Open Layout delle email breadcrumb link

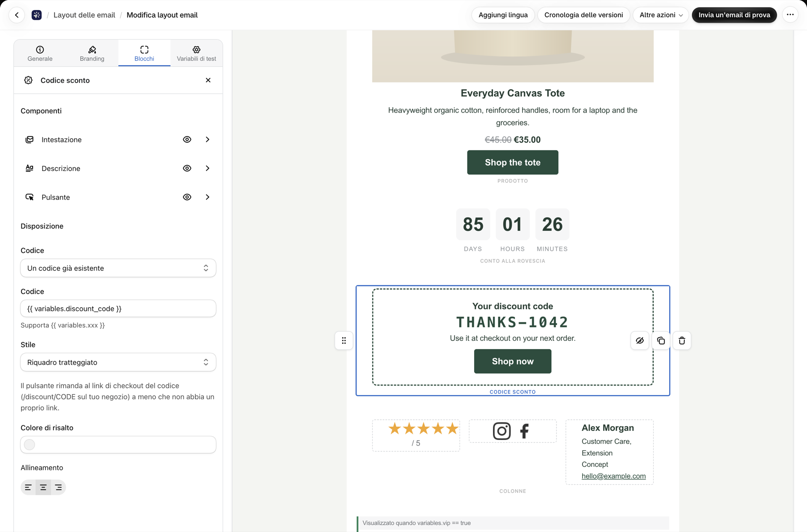click(x=84, y=15)
